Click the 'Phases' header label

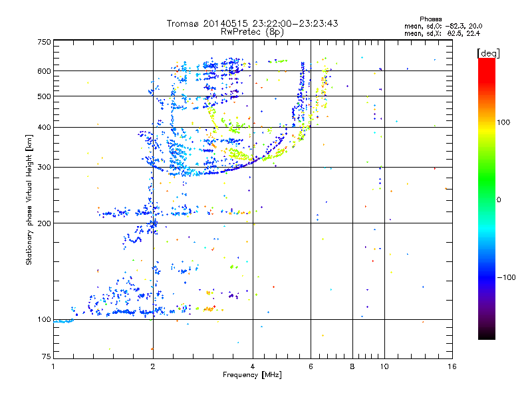tap(430, 19)
